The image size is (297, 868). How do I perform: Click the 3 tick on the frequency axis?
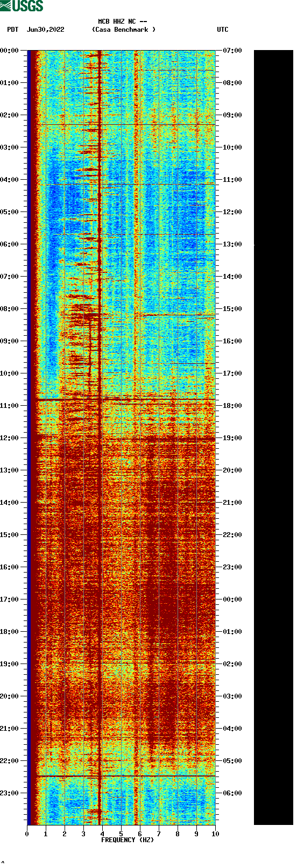(83, 834)
